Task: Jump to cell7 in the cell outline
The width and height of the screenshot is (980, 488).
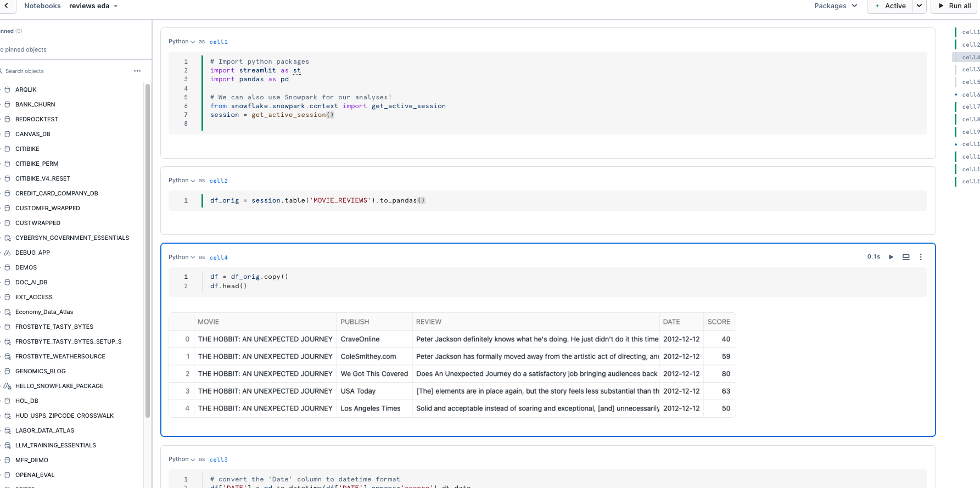Action: click(970, 107)
